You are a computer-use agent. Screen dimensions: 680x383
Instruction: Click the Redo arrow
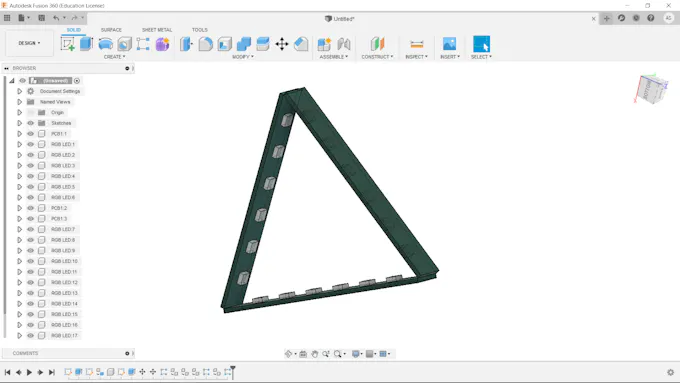click(75, 18)
